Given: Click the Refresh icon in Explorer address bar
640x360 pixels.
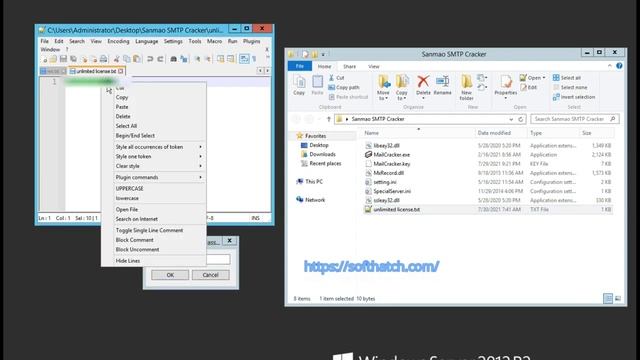Looking at the screenshot, I should click(521, 119).
